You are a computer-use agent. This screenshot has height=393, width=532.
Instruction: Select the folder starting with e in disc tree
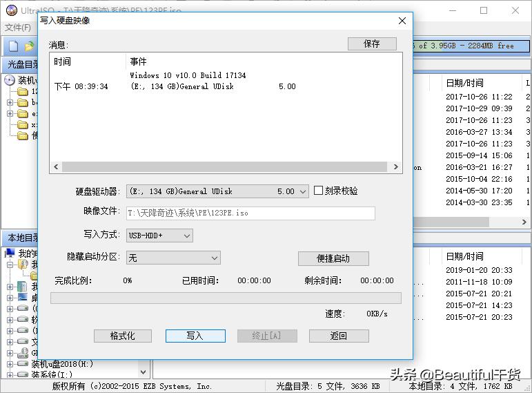click(x=23, y=113)
